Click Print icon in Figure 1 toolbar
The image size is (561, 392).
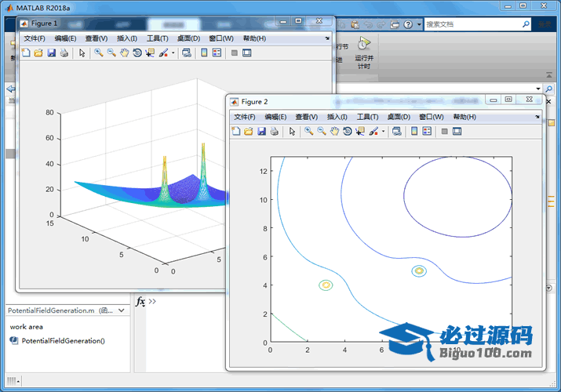(x=64, y=53)
